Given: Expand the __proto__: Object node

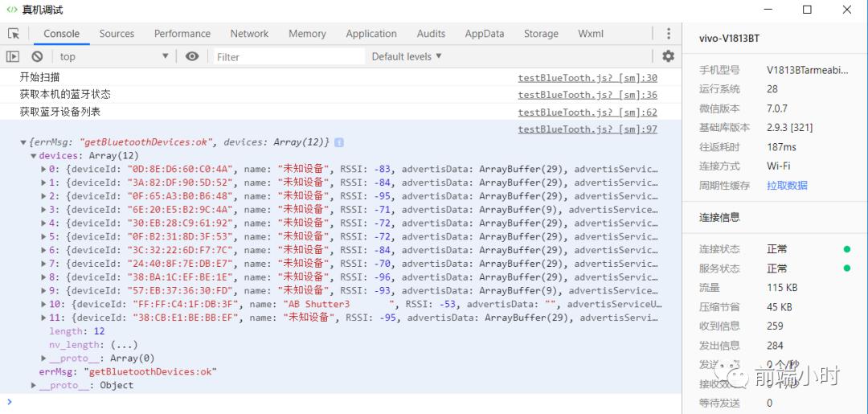Looking at the screenshot, I should [x=34, y=386].
